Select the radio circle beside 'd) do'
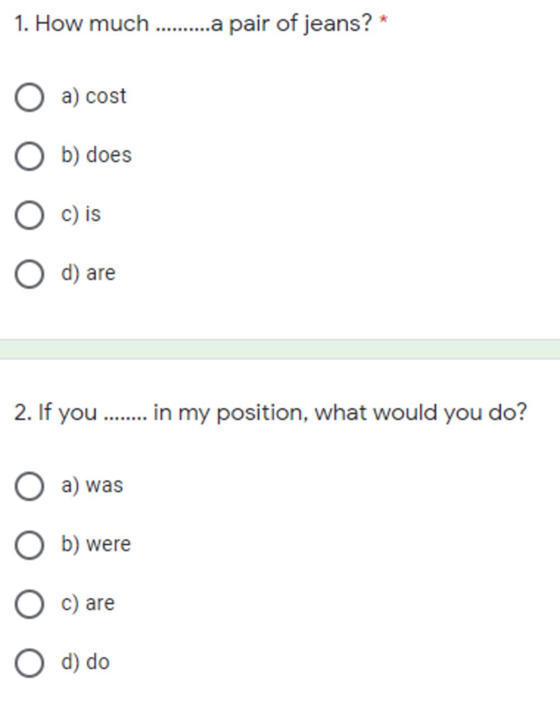This screenshot has height=728, width=560. click(x=29, y=663)
